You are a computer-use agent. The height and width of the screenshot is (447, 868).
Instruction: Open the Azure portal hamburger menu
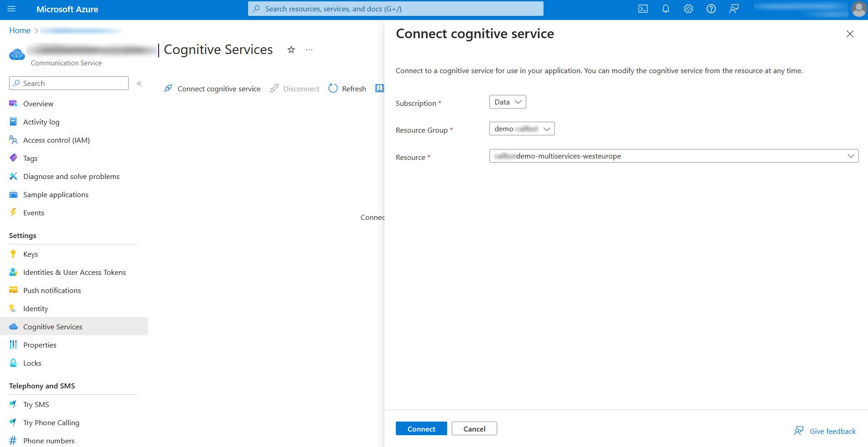pos(11,9)
